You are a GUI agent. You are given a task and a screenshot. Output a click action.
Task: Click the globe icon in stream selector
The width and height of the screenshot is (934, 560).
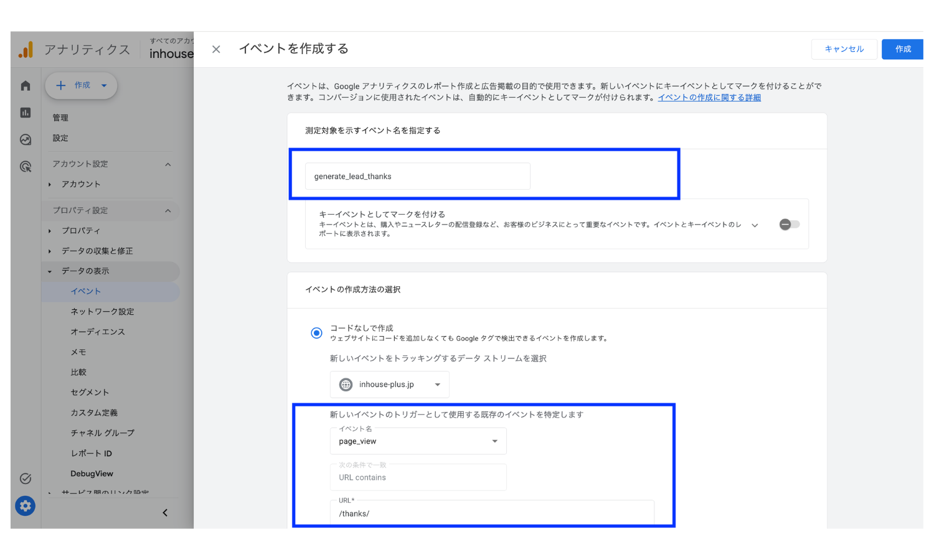click(346, 385)
